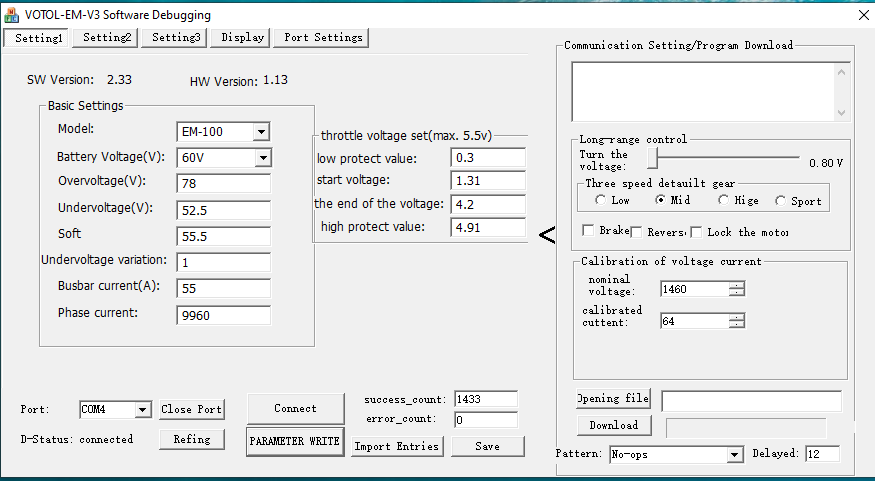This screenshot has height=481, width=875.
Task: Enable the Brake checkbox
Action: point(589,232)
